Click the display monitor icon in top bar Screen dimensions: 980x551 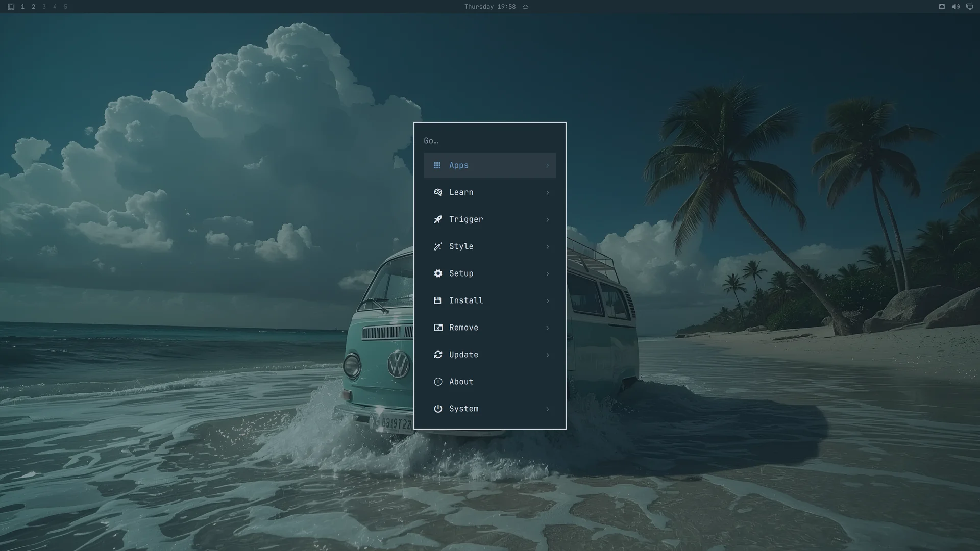coord(969,7)
